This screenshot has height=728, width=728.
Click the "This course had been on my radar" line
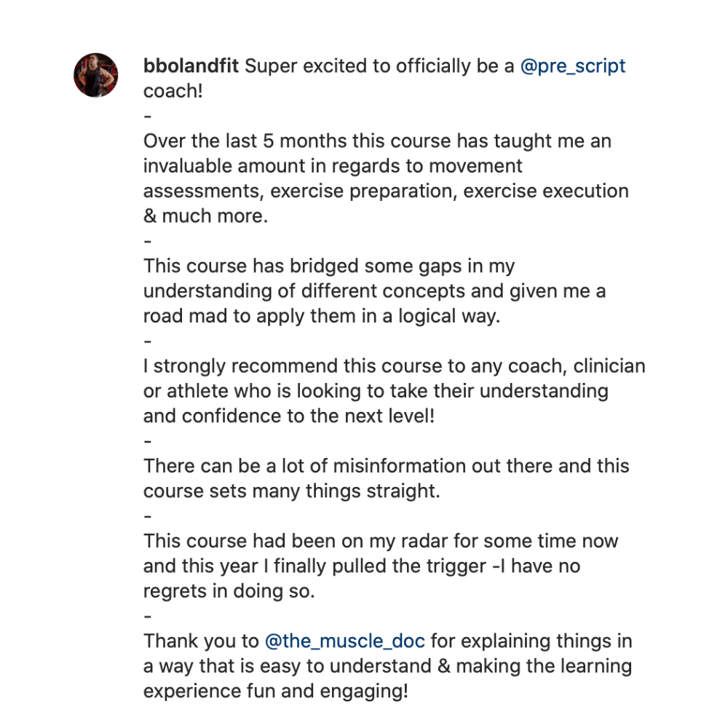click(x=380, y=542)
